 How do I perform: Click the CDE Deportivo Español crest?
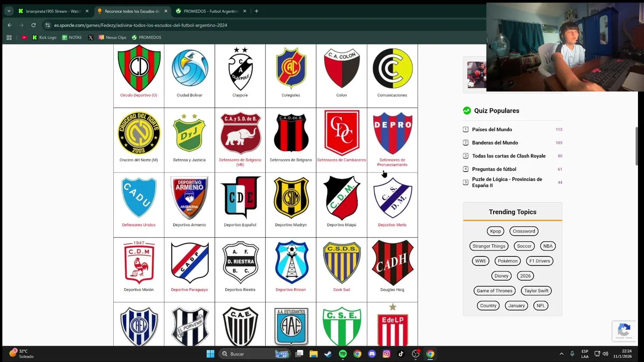(240, 198)
